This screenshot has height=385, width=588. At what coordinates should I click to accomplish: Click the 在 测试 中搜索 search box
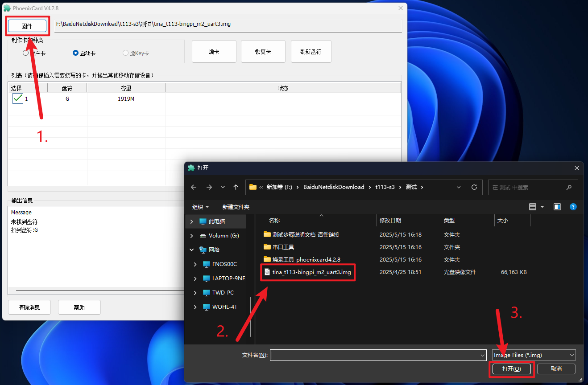tap(533, 188)
